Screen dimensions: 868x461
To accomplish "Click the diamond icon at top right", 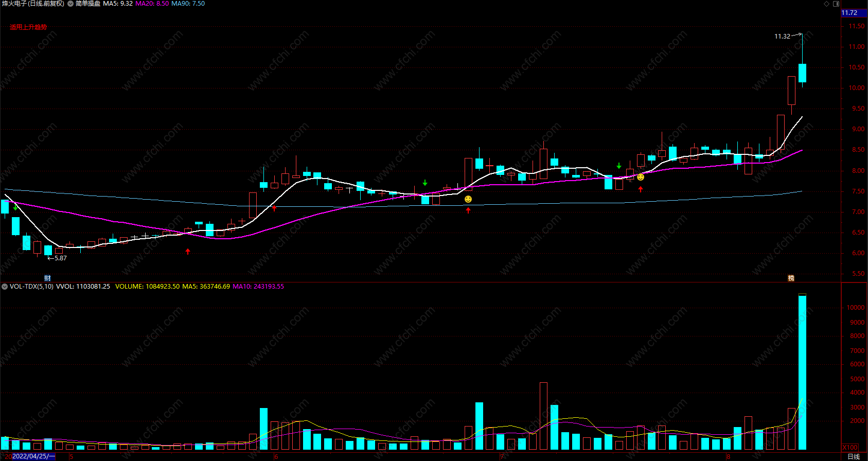I will pyautogui.click(x=827, y=4).
